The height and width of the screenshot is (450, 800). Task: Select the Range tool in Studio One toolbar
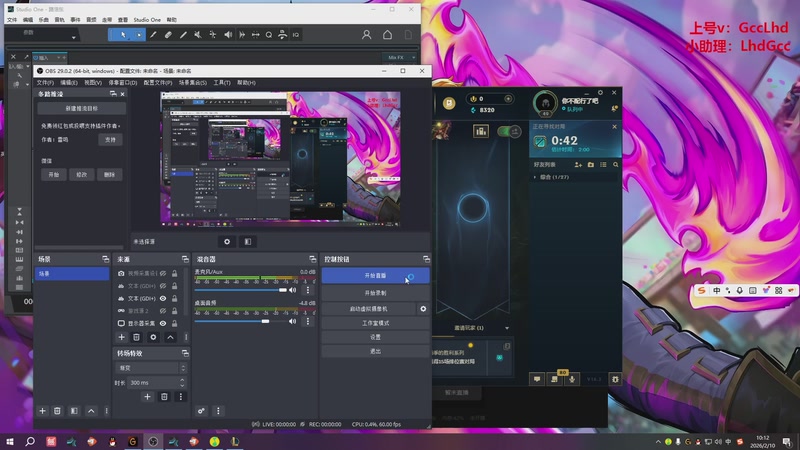click(139, 35)
